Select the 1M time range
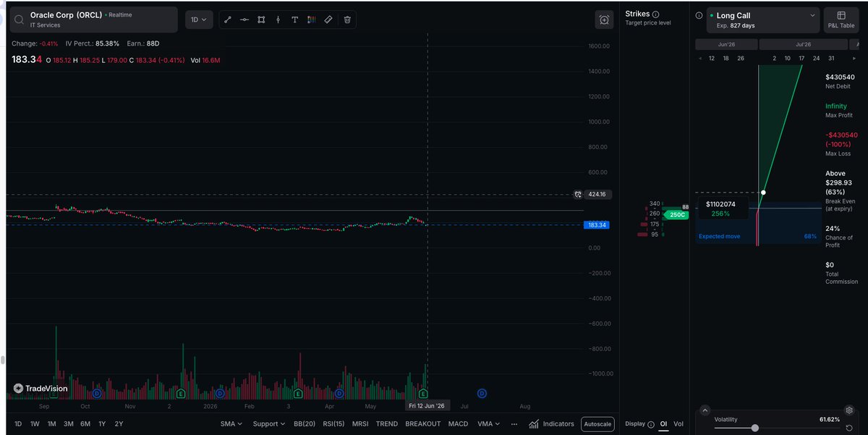 (x=52, y=424)
